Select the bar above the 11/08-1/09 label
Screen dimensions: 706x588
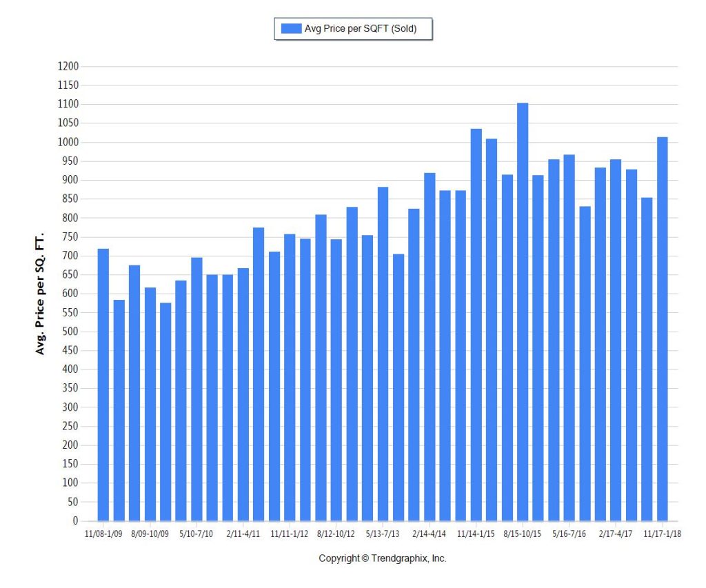[x=103, y=385]
